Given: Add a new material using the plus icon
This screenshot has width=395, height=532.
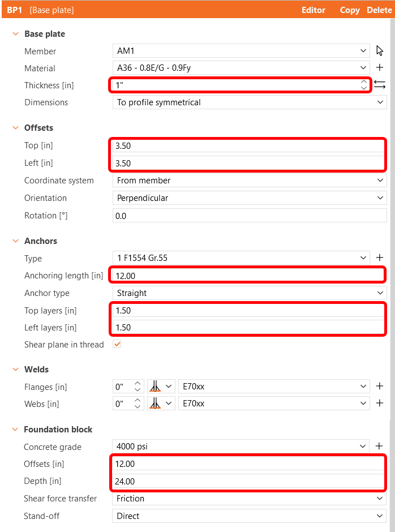Looking at the screenshot, I should coord(380,67).
